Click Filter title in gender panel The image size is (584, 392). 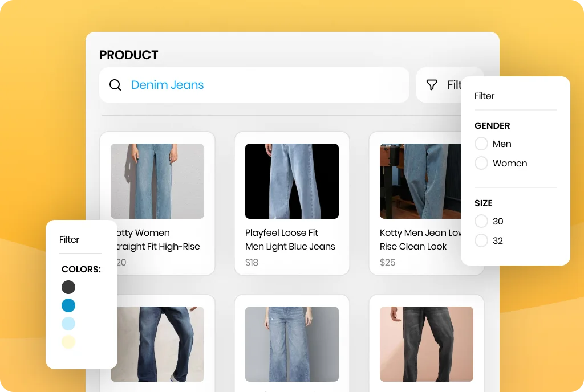click(484, 96)
